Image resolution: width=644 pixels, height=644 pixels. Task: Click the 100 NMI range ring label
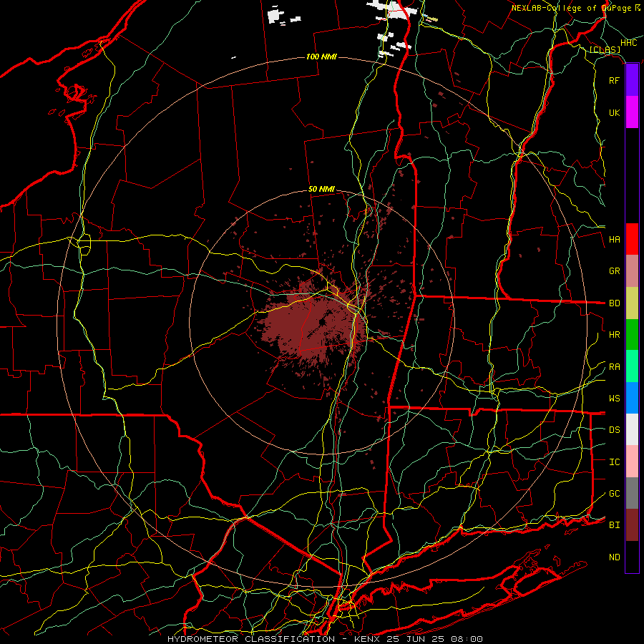pyautogui.click(x=321, y=57)
